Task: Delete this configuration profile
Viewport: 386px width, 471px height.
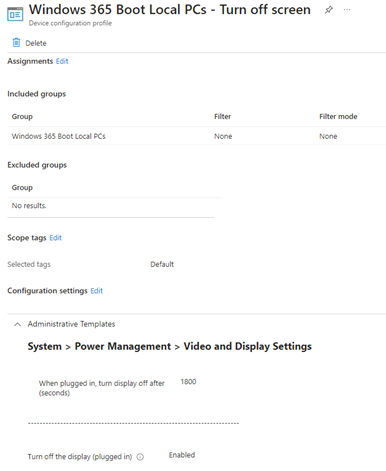Action: (x=29, y=43)
